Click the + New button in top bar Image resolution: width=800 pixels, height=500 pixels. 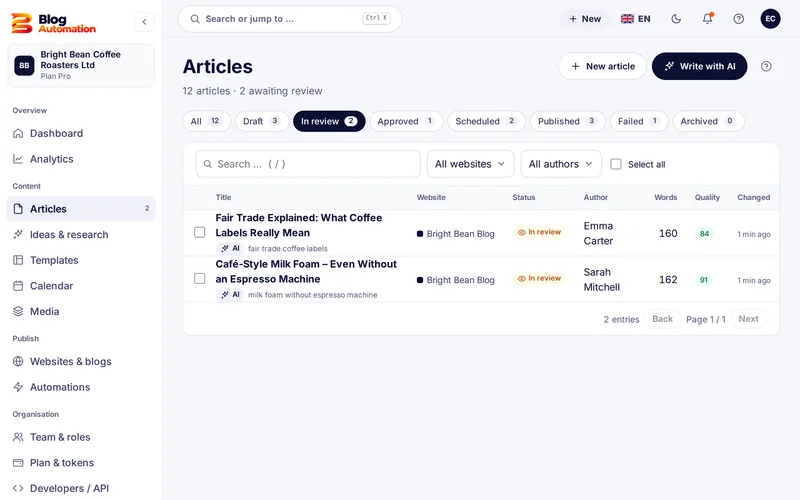(x=585, y=19)
